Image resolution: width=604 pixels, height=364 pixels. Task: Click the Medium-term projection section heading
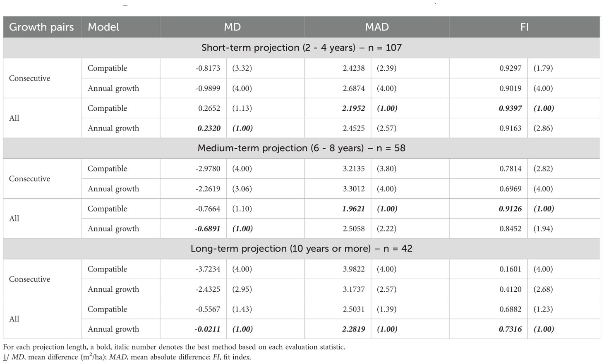coord(302,148)
